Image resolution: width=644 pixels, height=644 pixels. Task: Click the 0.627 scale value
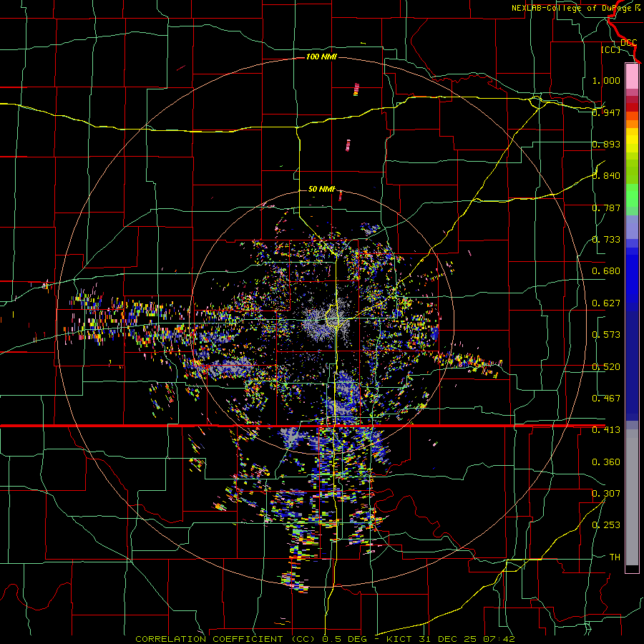point(606,303)
